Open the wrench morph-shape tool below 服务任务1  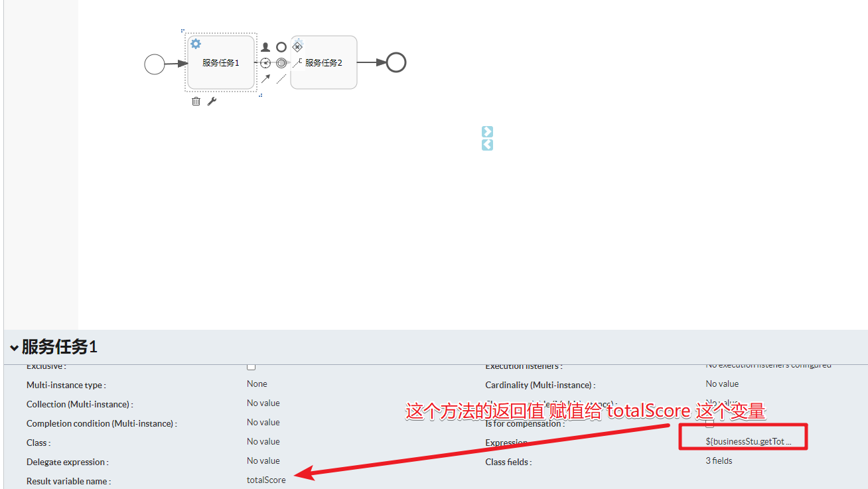click(x=212, y=102)
